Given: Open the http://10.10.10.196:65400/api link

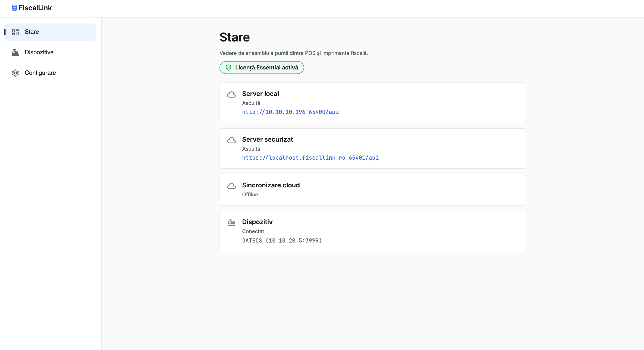Looking at the screenshot, I should tap(290, 112).
